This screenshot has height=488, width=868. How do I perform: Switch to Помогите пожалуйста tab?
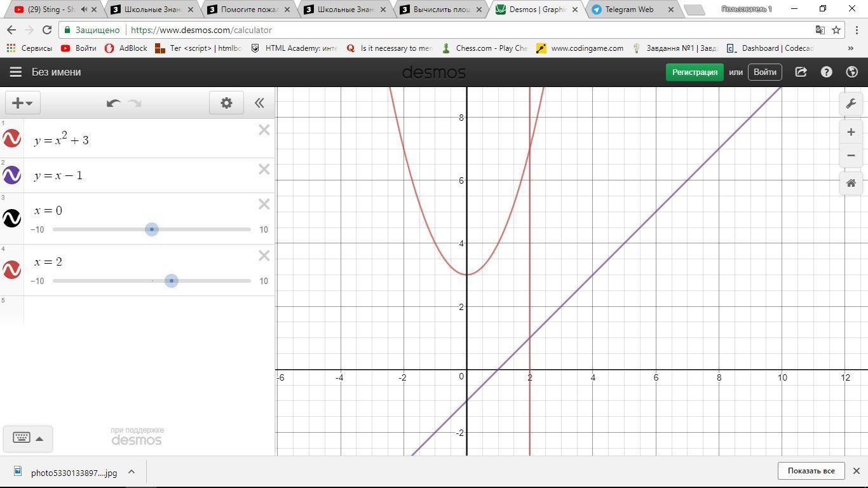249,10
